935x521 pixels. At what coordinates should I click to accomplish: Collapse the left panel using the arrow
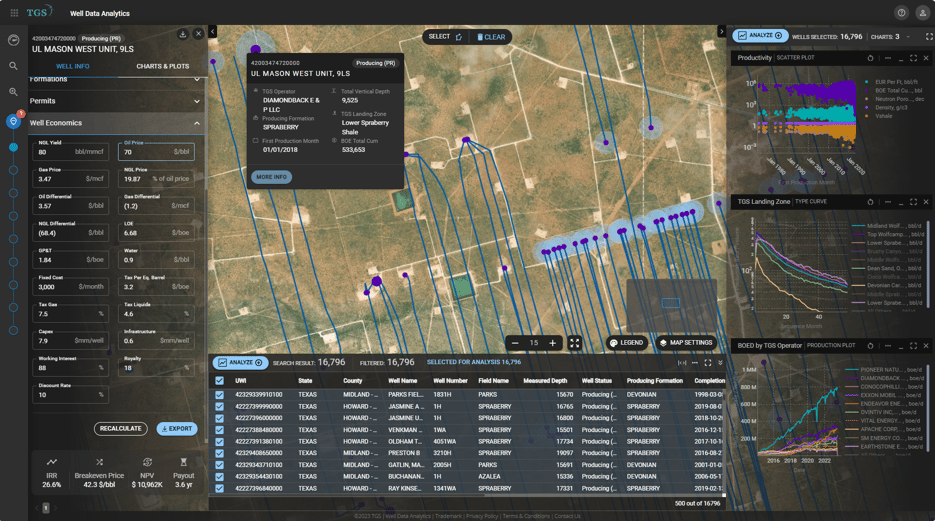[212, 31]
